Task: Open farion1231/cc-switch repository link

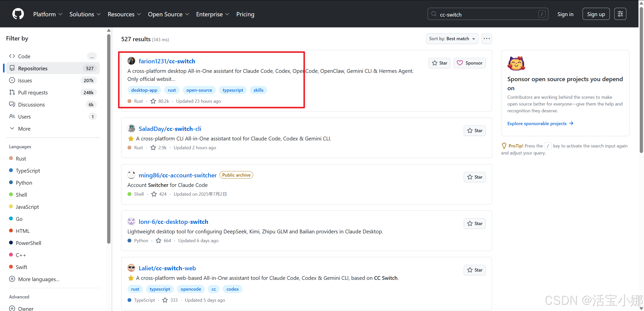Action: point(167,61)
